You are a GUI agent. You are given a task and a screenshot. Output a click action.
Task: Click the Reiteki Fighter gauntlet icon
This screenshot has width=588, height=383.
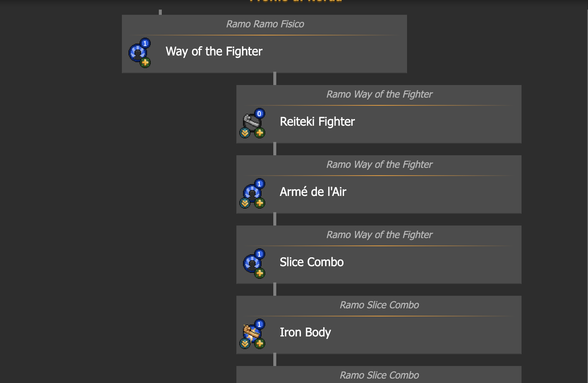pyautogui.click(x=252, y=122)
